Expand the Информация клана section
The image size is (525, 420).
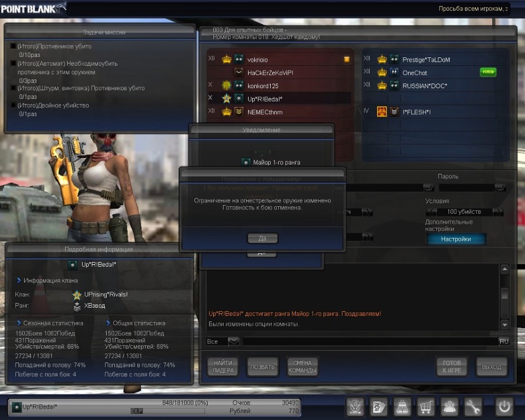[x=19, y=281]
